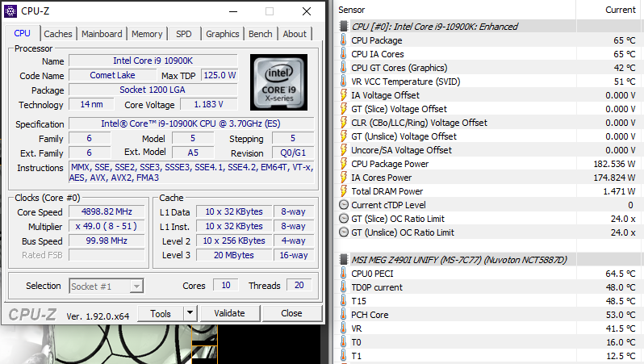Click the chip icon beside Intel Core i9-10900K header
644x364 pixels.
pos(343,27)
